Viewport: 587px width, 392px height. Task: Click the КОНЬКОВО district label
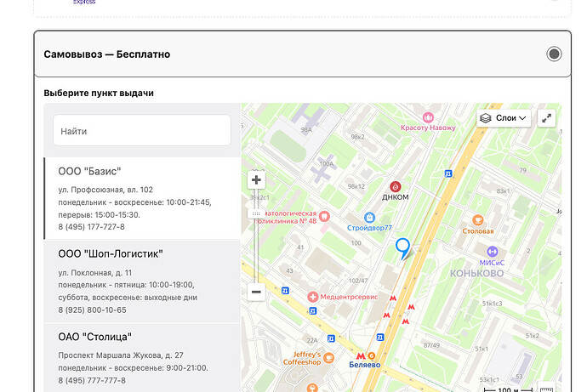[476, 274]
